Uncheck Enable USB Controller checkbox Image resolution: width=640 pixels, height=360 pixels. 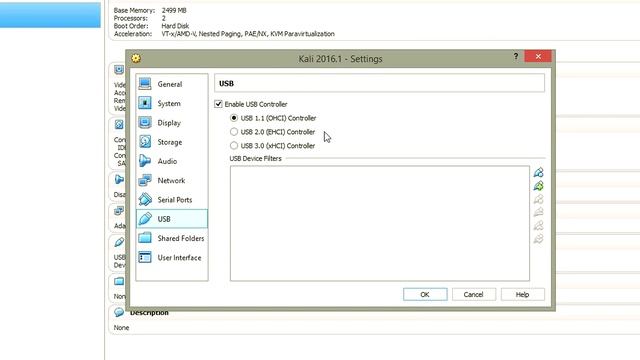[218, 104]
